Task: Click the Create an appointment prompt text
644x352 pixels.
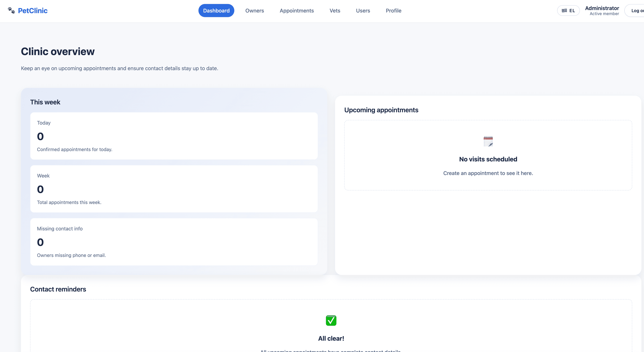Action: [x=488, y=173]
